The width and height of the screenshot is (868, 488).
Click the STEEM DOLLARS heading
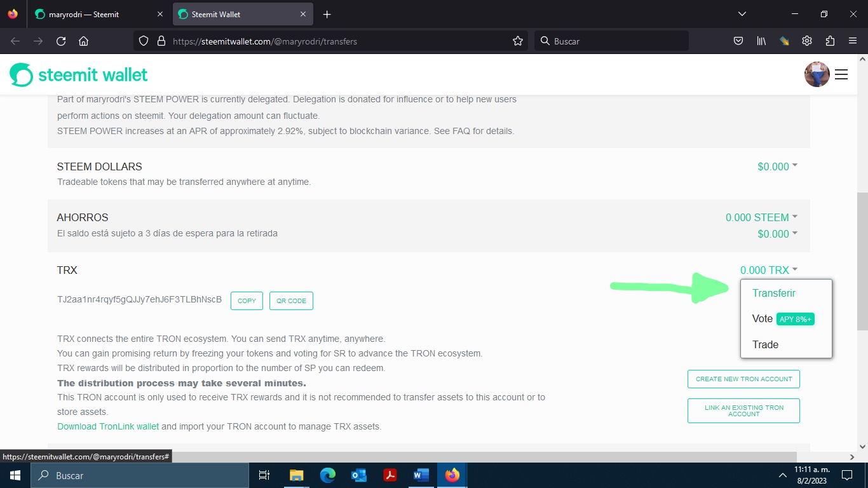(100, 166)
